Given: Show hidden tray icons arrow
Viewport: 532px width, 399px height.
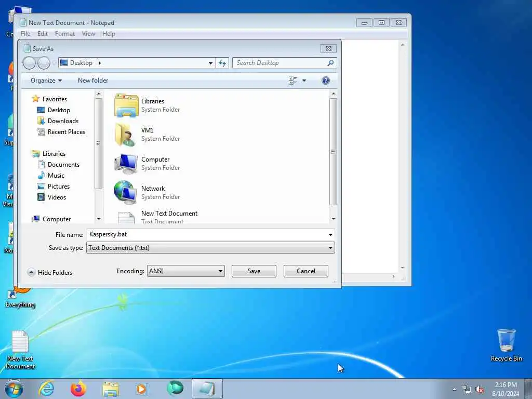Looking at the screenshot, I should 454,390.
